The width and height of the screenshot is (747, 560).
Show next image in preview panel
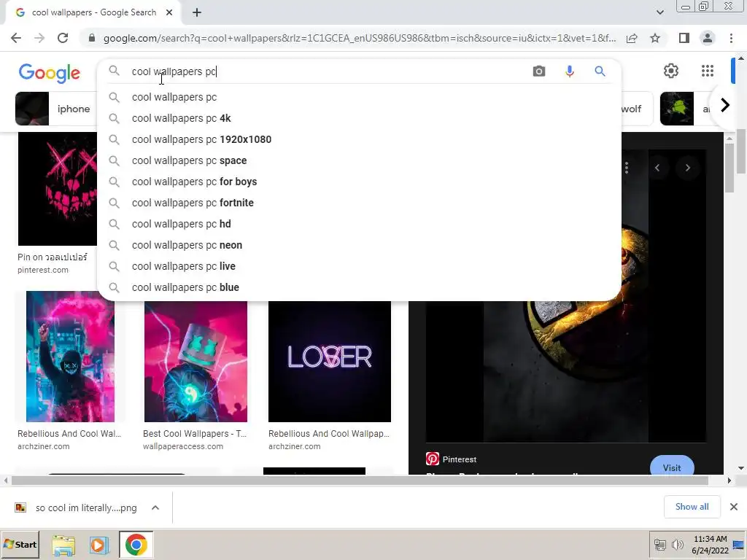pyautogui.click(x=687, y=168)
